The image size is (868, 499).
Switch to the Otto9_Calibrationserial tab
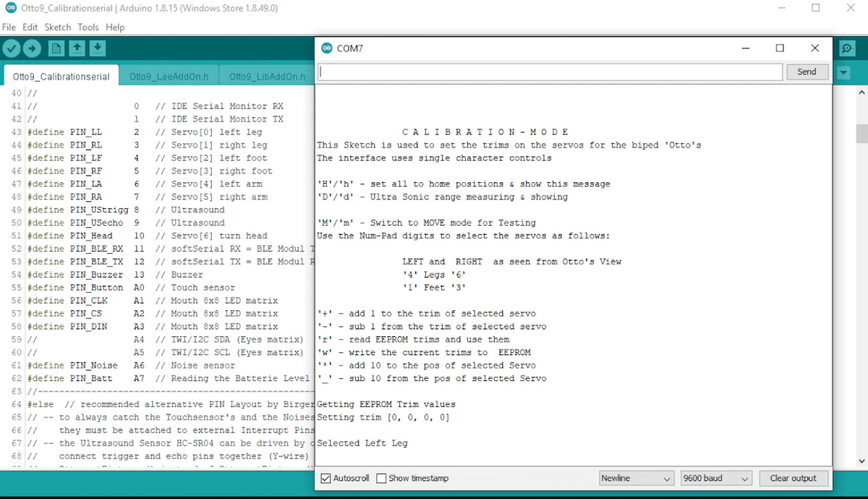[x=61, y=77]
